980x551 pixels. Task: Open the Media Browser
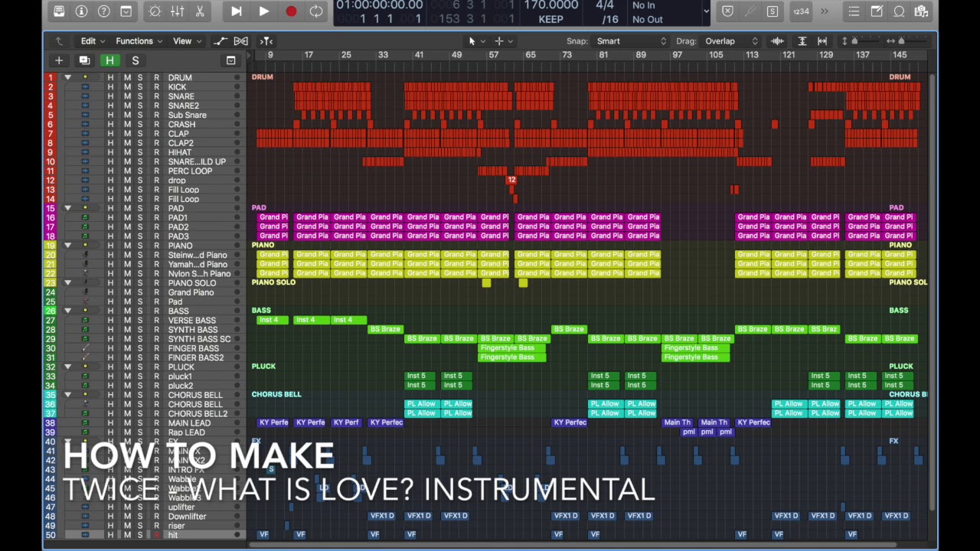point(921,11)
